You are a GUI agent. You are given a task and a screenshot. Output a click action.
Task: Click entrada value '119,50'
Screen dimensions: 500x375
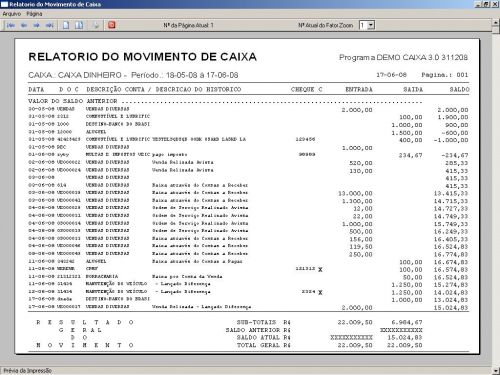click(x=361, y=247)
